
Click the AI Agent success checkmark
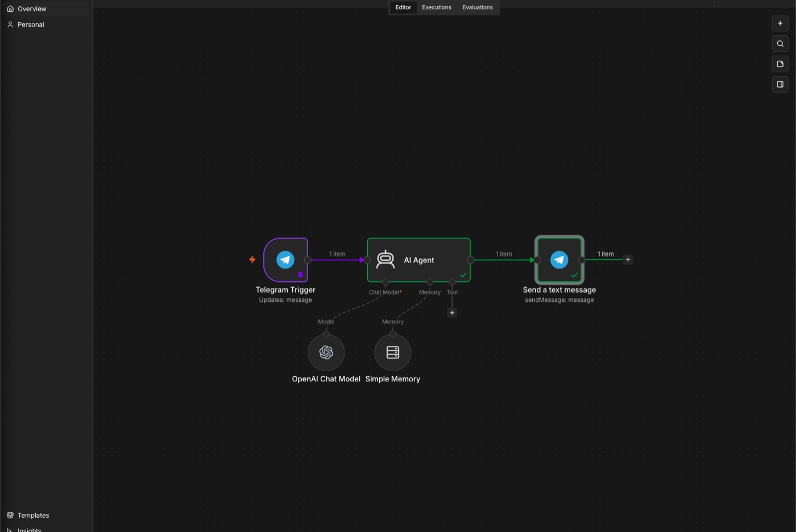(463, 275)
